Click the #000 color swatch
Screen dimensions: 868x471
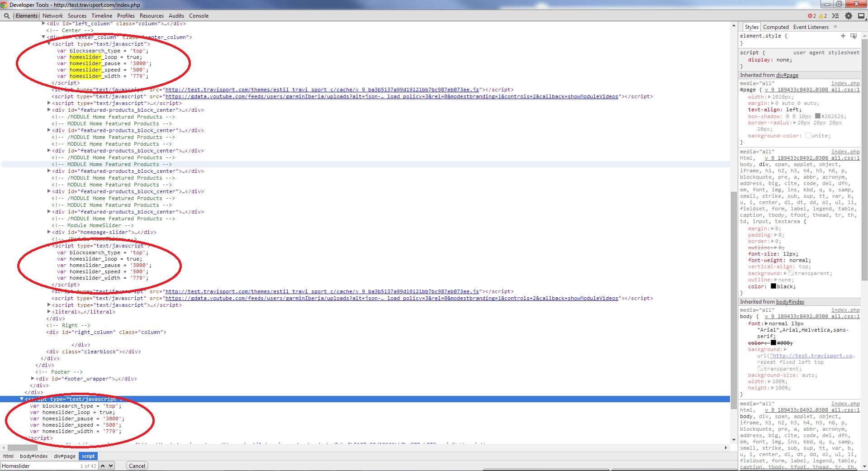coord(773,343)
